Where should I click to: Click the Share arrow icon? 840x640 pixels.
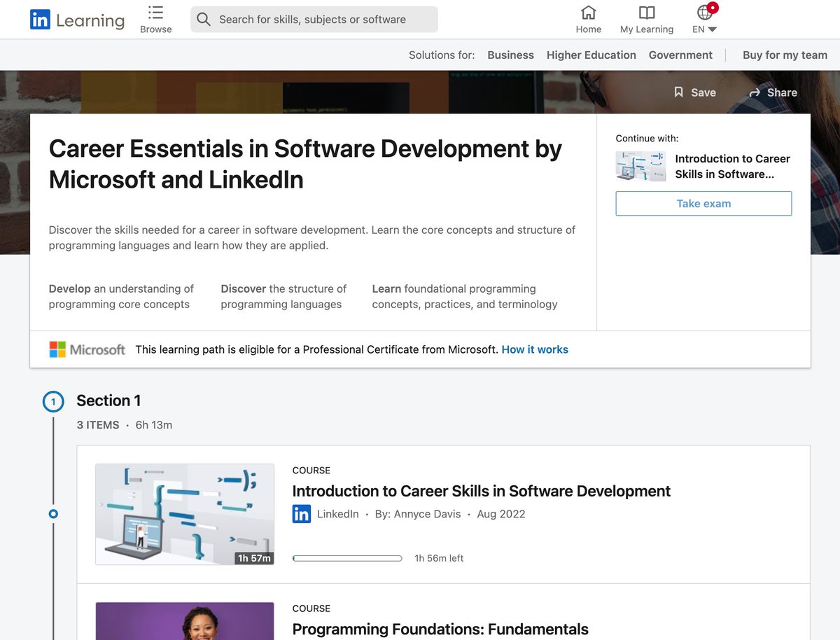pyautogui.click(x=755, y=92)
